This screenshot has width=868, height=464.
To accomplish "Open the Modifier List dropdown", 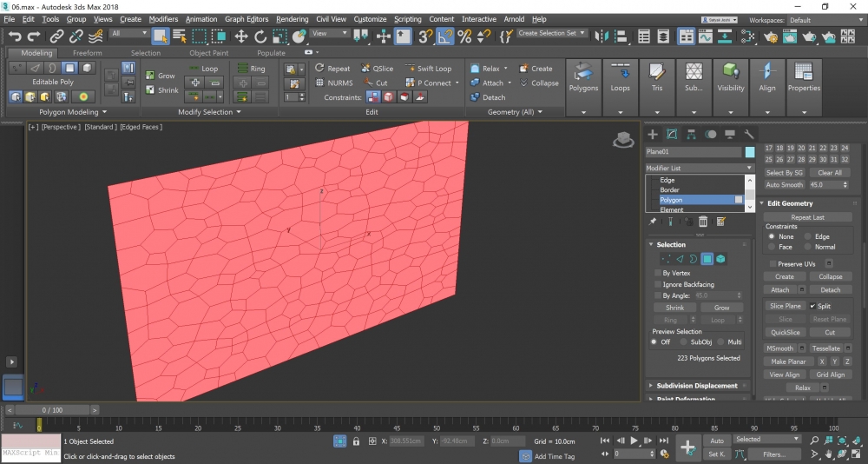I will point(700,168).
